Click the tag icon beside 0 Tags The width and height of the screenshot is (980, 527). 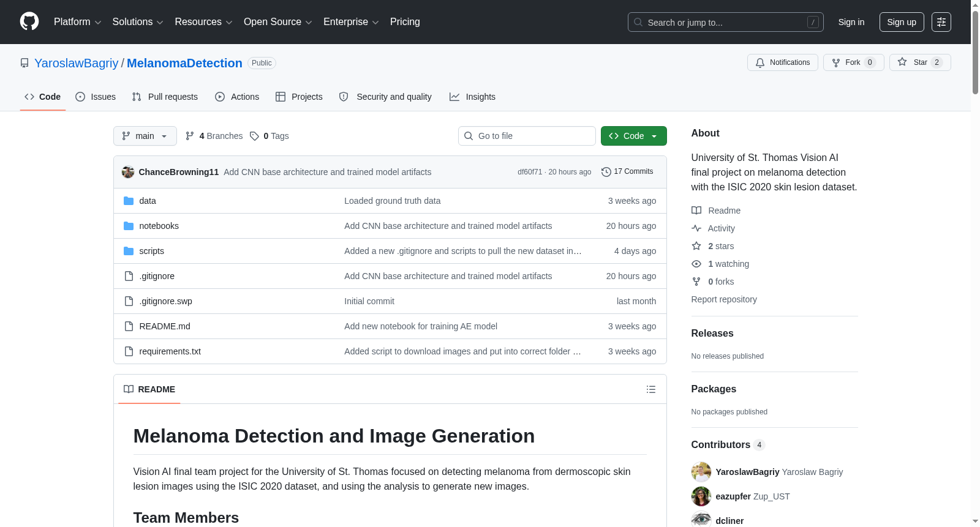coord(254,136)
